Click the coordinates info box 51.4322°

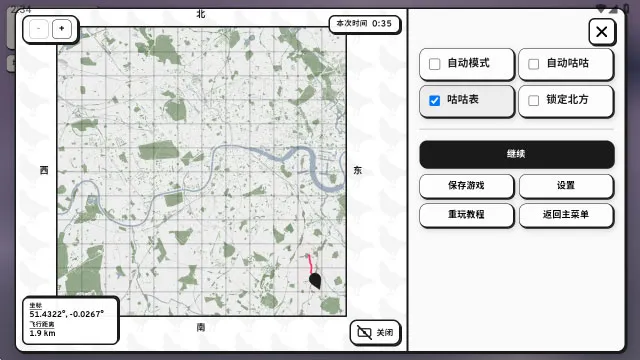point(67,314)
